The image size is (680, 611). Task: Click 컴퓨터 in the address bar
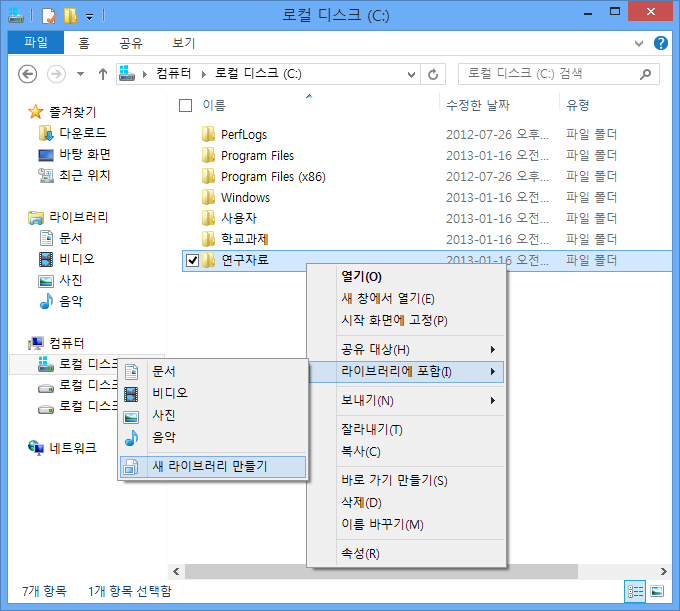click(x=173, y=73)
